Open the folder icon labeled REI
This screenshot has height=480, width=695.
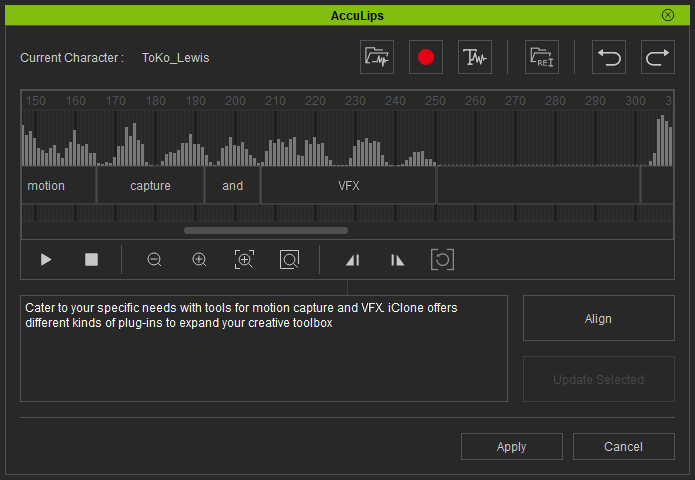click(542, 57)
